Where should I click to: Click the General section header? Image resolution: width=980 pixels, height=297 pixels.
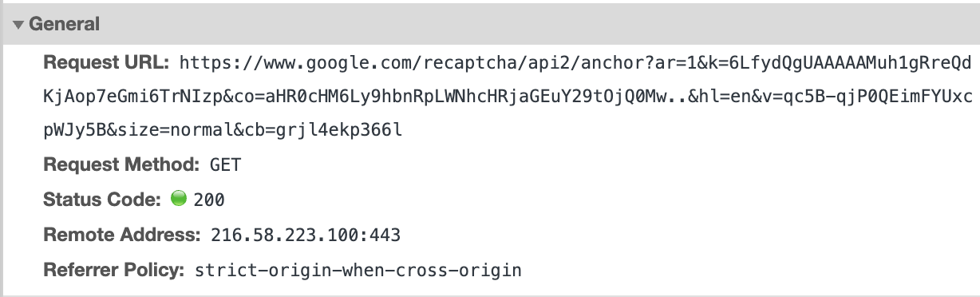tap(490, 24)
